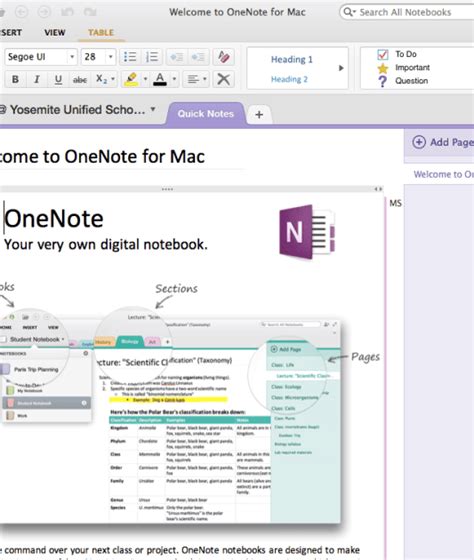Check the To Do tag checkbox
This screenshot has height=560, width=474.
pyautogui.click(x=383, y=54)
